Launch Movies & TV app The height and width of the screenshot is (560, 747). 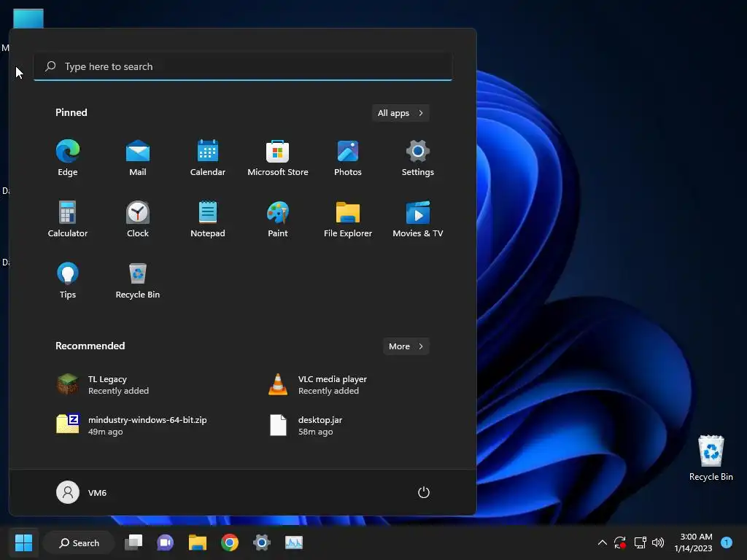pyautogui.click(x=418, y=219)
